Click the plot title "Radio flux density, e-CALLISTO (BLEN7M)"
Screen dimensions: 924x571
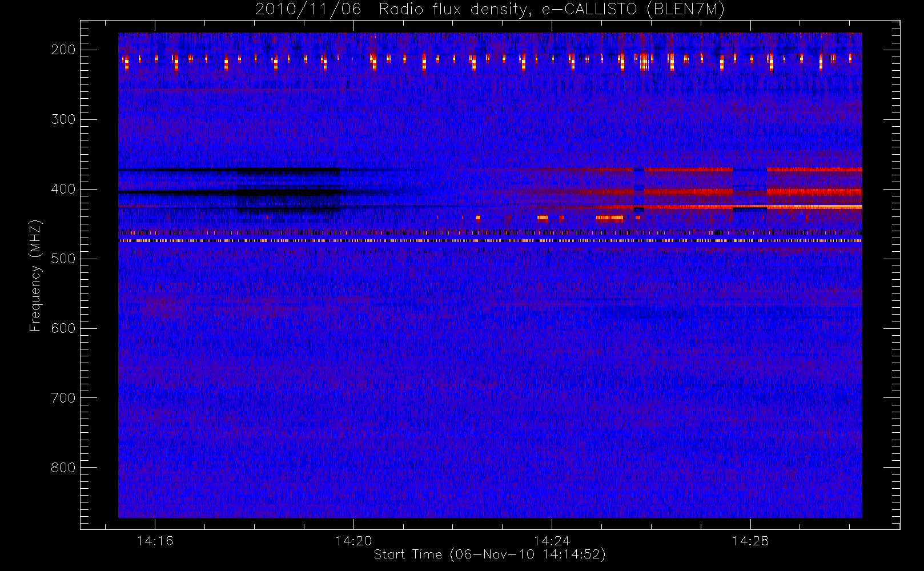pos(552,10)
